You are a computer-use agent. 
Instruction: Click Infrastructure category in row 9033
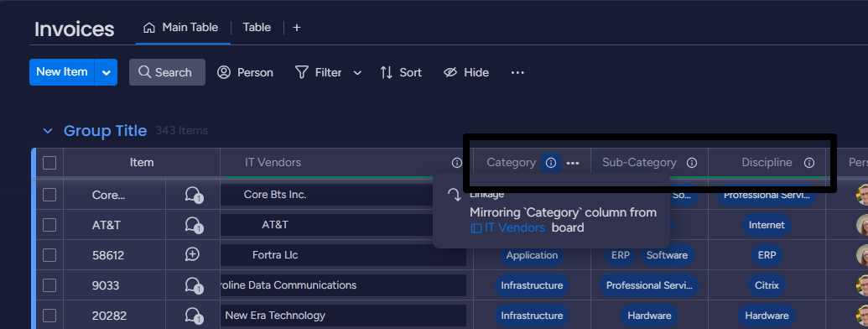click(532, 285)
